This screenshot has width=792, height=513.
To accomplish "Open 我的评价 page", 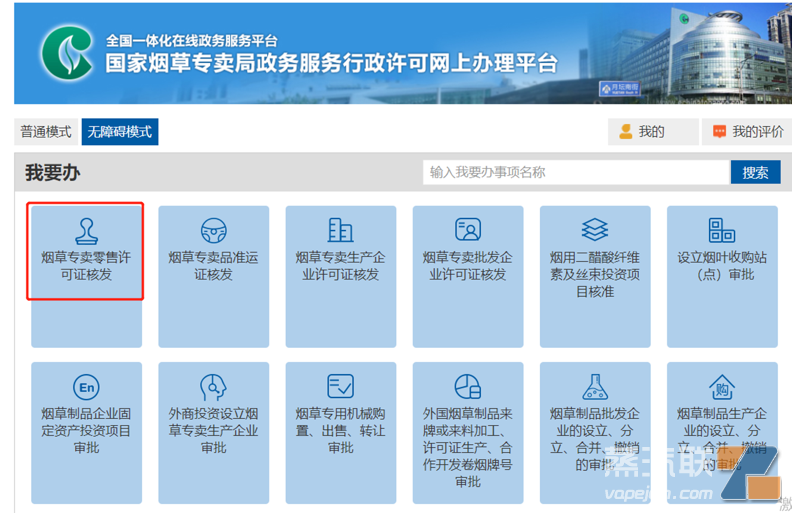I will click(x=747, y=132).
